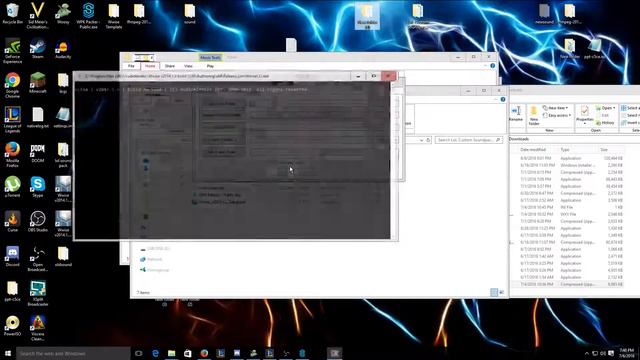Select the Music Tools contextual tab header
640x360 pixels.
click(x=210, y=58)
